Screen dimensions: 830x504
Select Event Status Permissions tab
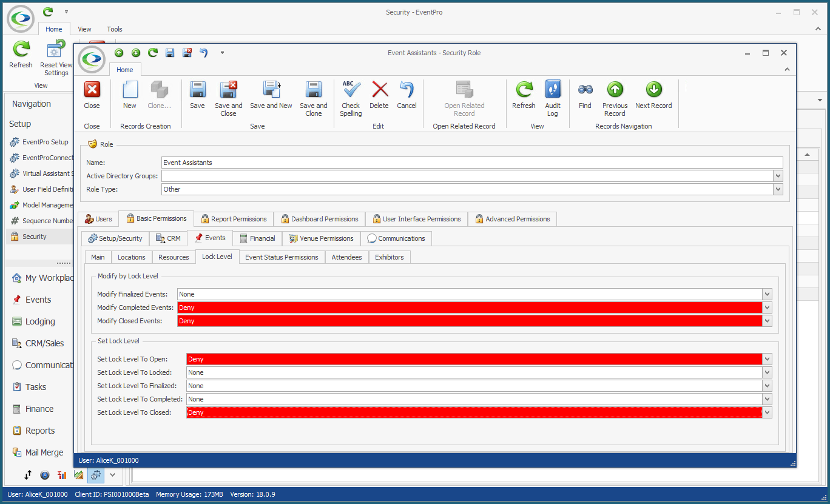tap(282, 257)
